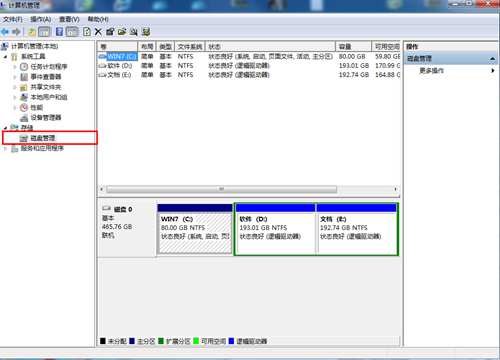Expand the 任务计划程序 node arrow
The image size is (500, 360).
click(x=15, y=67)
